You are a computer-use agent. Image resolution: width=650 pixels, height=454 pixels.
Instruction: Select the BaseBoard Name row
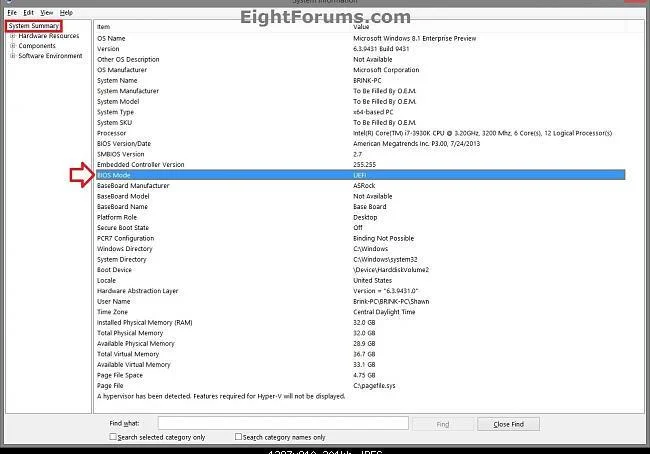click(360, 206)
